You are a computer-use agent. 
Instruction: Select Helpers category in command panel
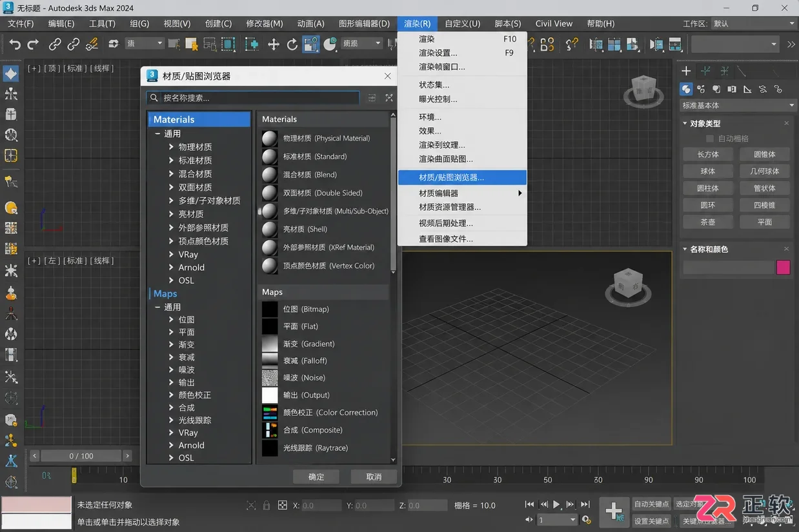(x=747, y=89)
